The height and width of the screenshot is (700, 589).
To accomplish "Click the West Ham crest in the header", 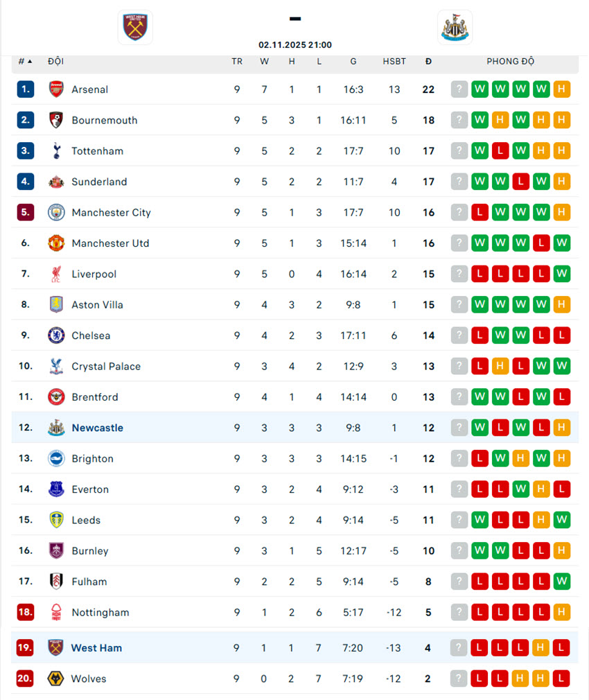I will pyautogui.click(x=135, y=28).
